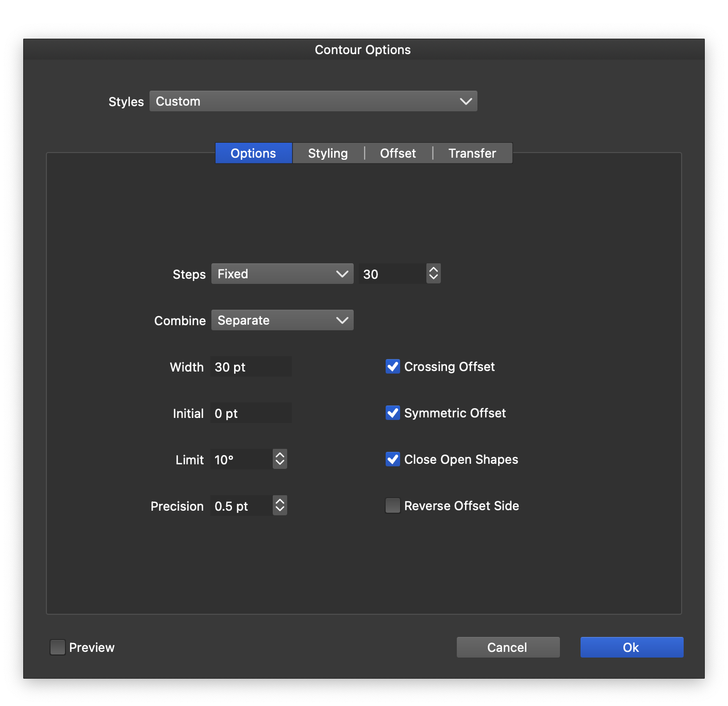
Task: Expand the Steps dropdown set to Fixed
Action: tap(282, 274)
